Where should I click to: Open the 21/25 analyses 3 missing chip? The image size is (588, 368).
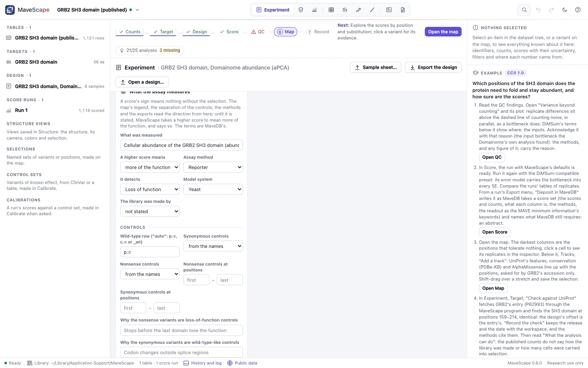click(x=150, y=50)
